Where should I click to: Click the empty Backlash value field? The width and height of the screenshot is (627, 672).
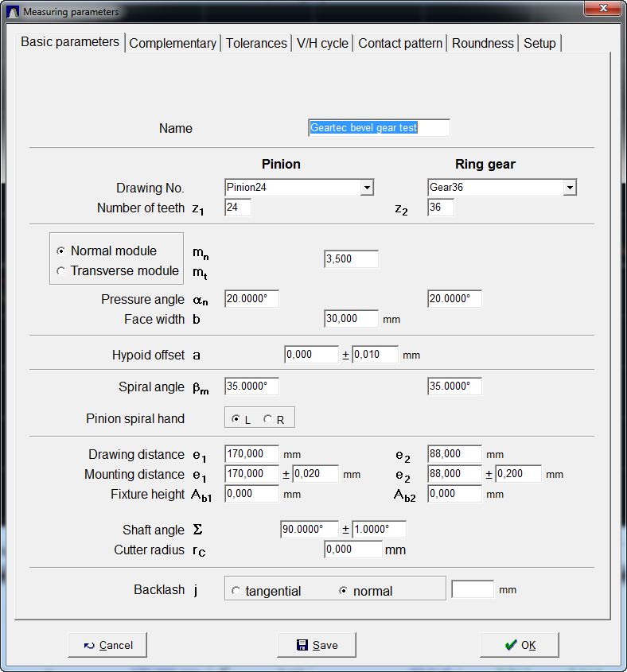(472, 589)
